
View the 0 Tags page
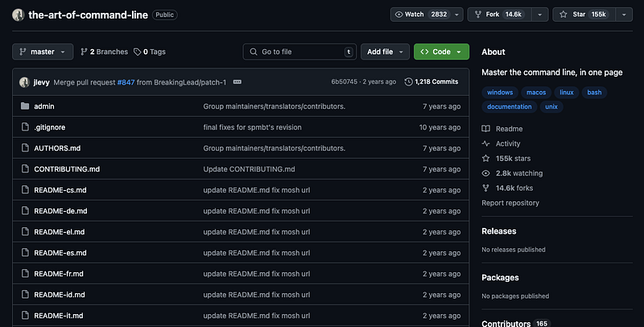click(x=150, y=52)
